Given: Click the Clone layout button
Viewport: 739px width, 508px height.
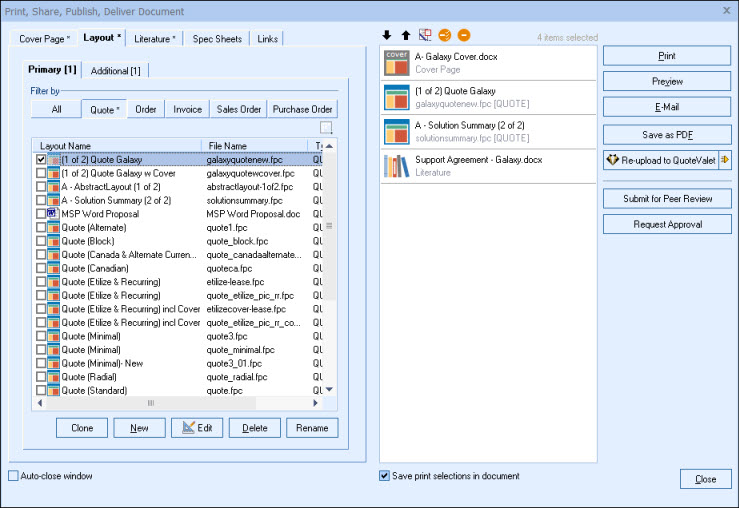Looking at the screenshot, I should pyautogui.click(x=82, y=428).
